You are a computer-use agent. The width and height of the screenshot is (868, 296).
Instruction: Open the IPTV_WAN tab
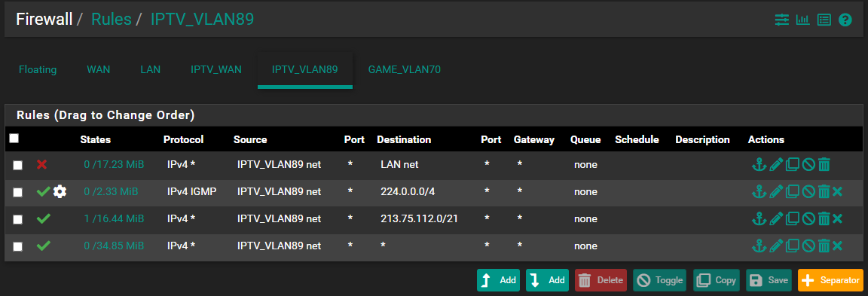tap(216, 70)
